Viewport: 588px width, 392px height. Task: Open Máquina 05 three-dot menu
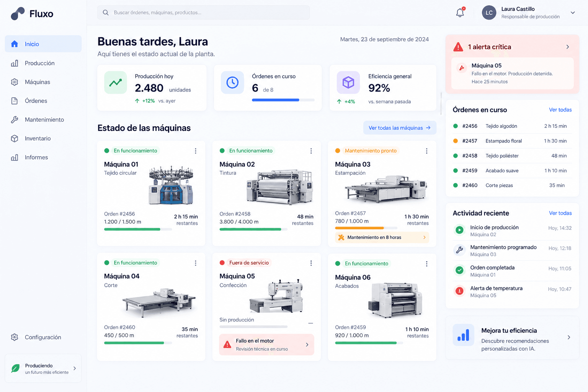coord(311,263)
